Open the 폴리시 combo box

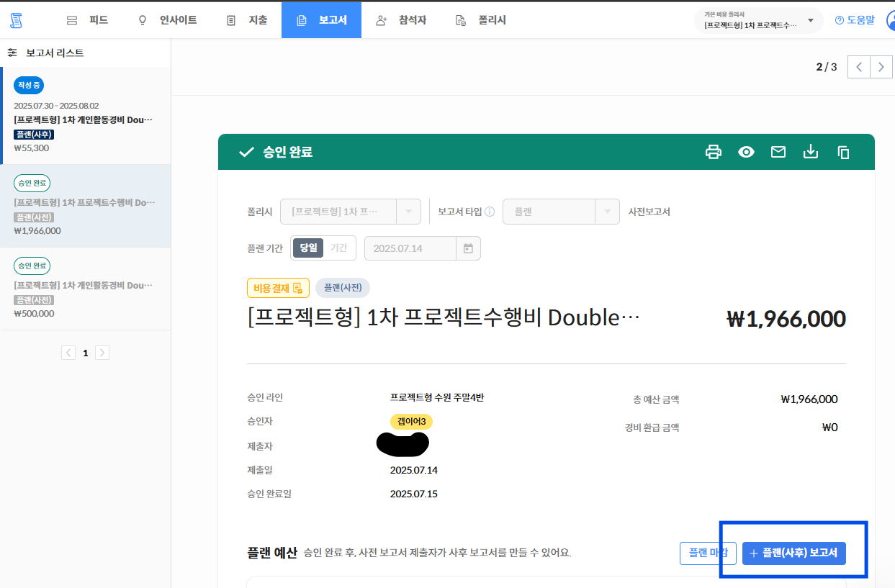tap(351, 212)
